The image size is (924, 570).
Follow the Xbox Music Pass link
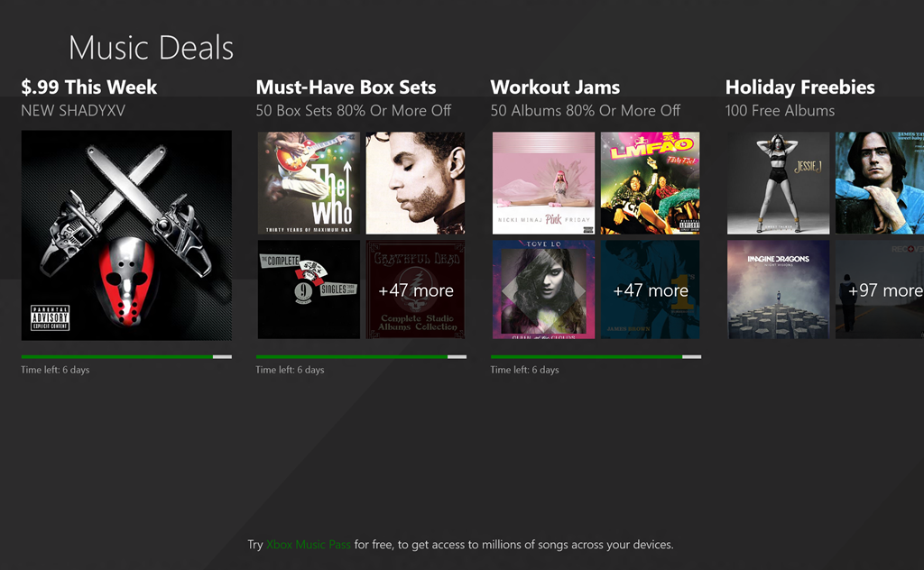tap(309, 545)
